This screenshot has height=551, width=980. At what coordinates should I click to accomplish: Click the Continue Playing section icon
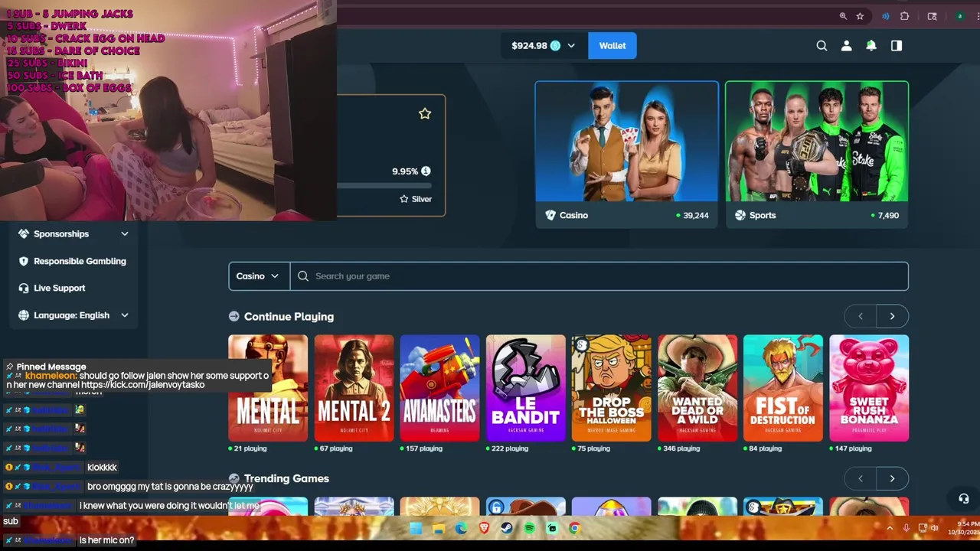[234, 316]
